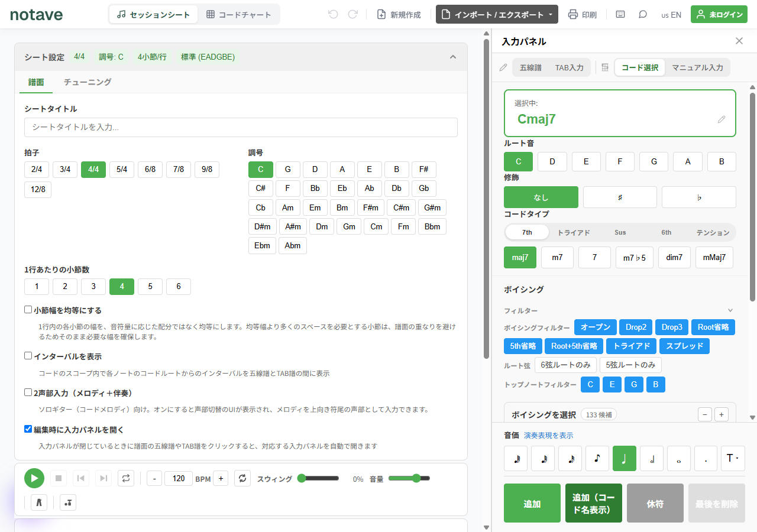Collapse the シート設定 section chevron
Image resolution: width=757 pixels, height=532 pixels.
(x=453, y=57)
